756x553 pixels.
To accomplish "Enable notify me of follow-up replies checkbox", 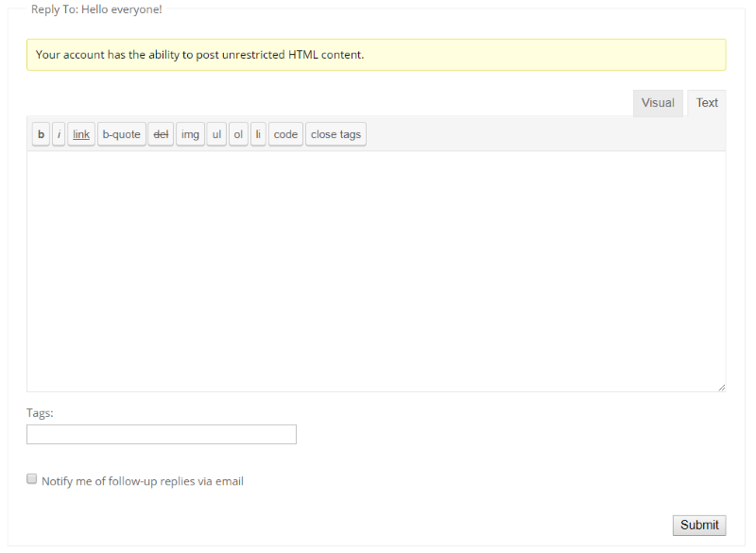I will pos(32,478).
